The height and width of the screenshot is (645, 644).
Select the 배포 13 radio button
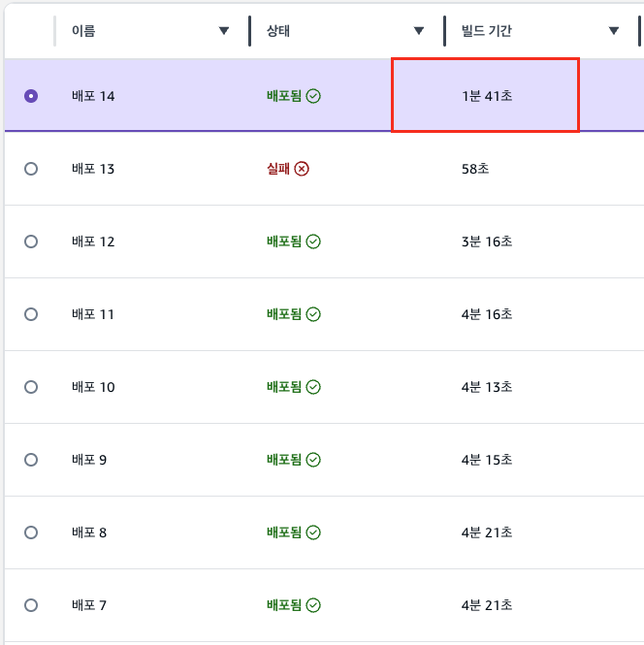[x=31, y=169]
